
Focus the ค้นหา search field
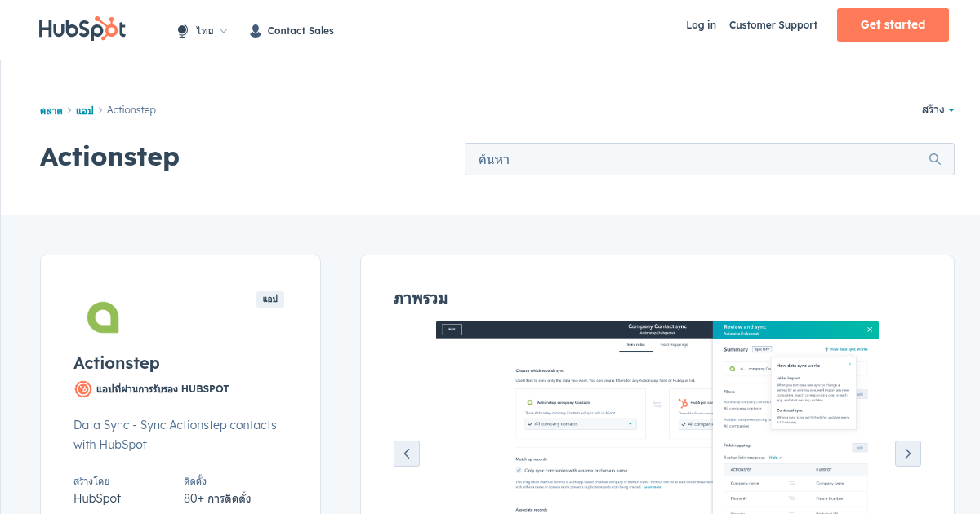click(709, 159)
